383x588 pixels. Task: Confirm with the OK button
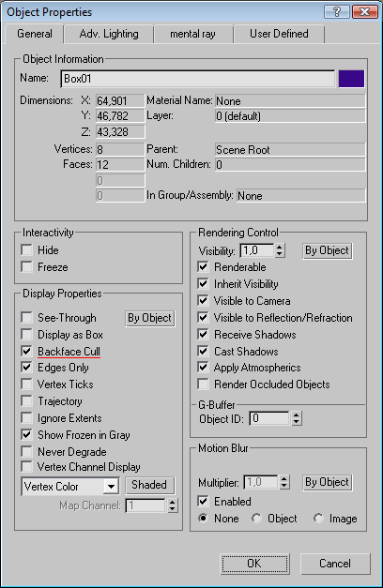254,564
